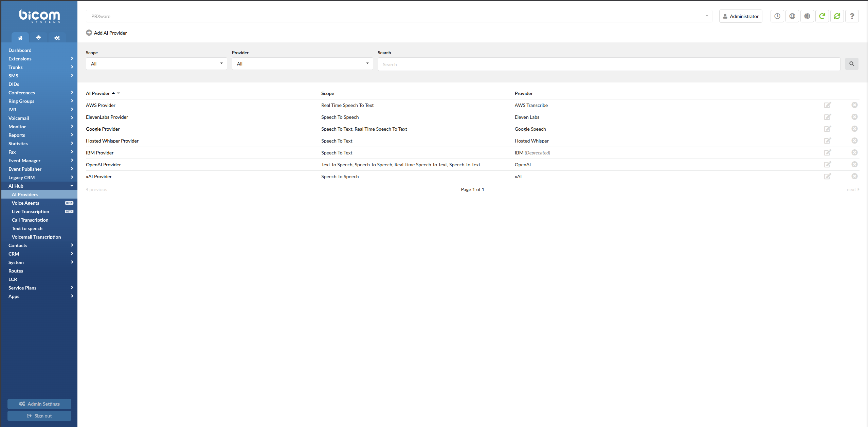This screenshot has width=868, height=427.
Task: Open the DIDs page
Action: tap(39, 84)
